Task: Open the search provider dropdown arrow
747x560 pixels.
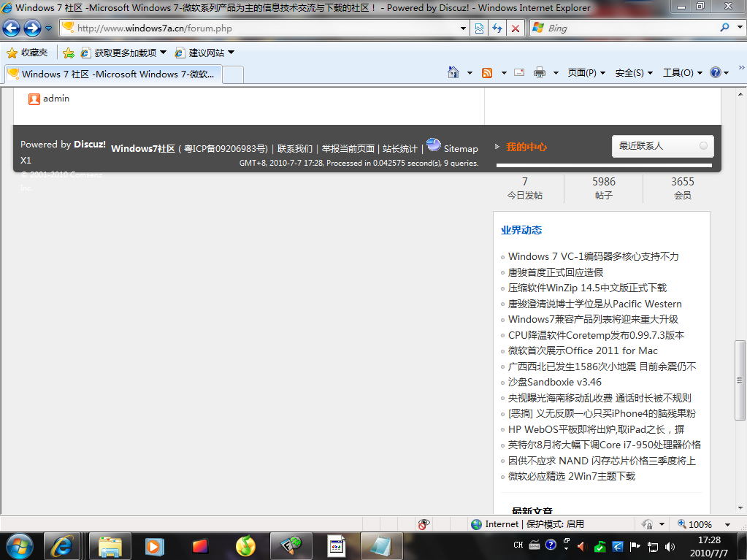Action: click(x=740, y=28)
